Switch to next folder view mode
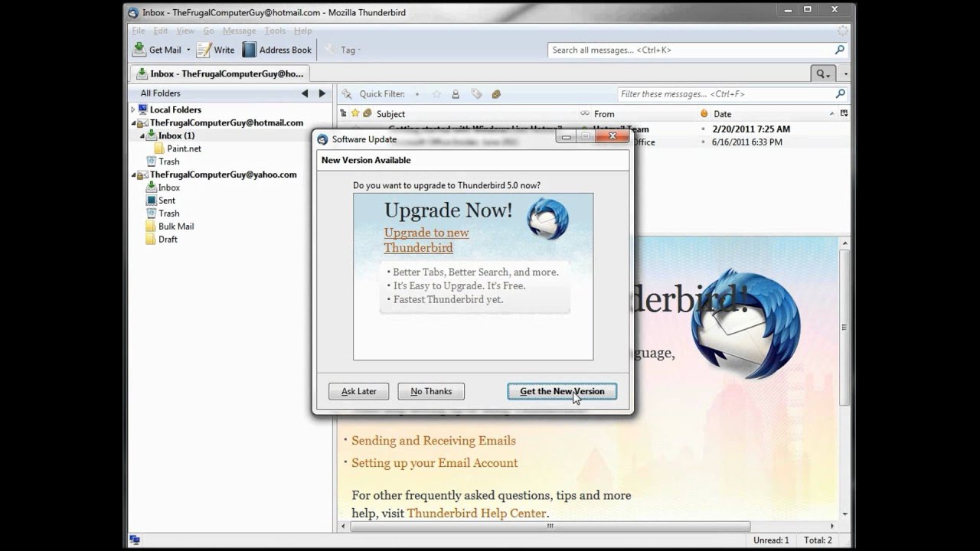This screenshot has height=551, width=980. point(322,93)
